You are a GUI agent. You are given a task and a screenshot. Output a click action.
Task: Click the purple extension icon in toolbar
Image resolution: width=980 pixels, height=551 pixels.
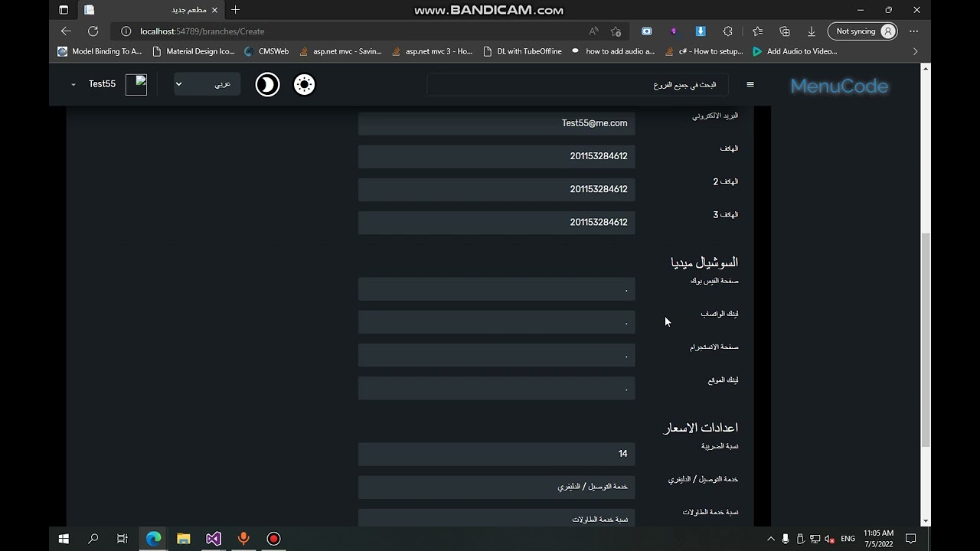coord(674,31)
